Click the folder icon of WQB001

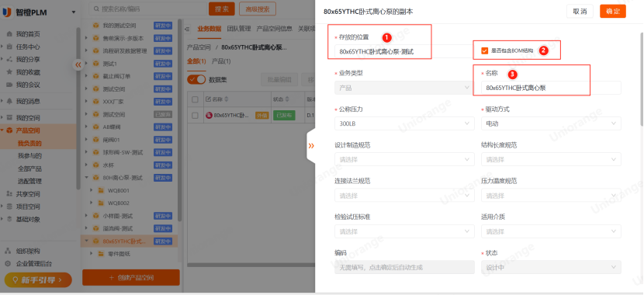[x=101, y=191]
